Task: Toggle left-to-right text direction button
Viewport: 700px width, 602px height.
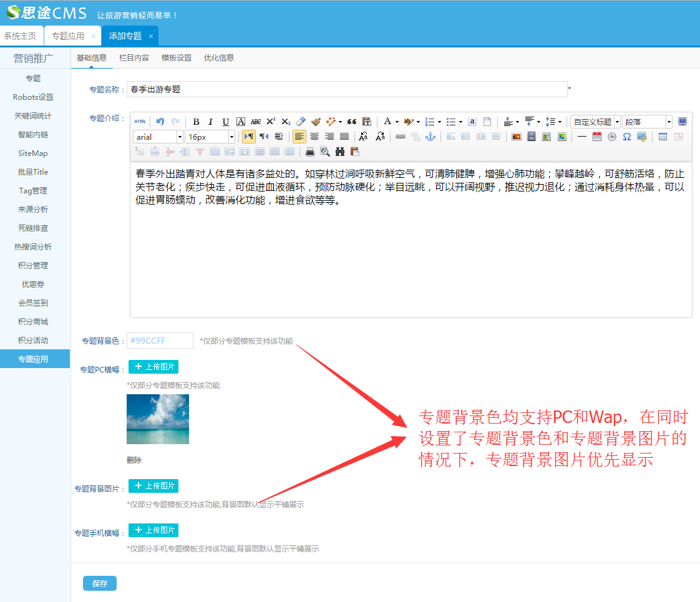Action: [x=249, y=137]
